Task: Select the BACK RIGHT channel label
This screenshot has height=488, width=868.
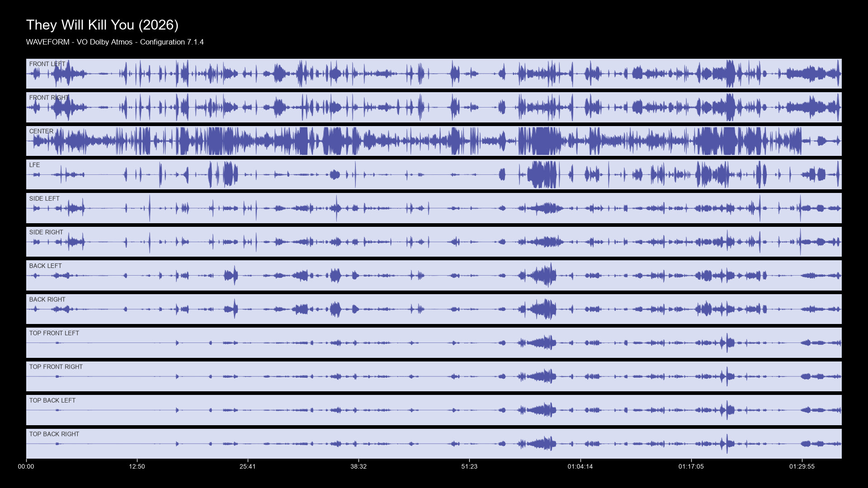Action: pyautogui.click(x=47, y=300)
